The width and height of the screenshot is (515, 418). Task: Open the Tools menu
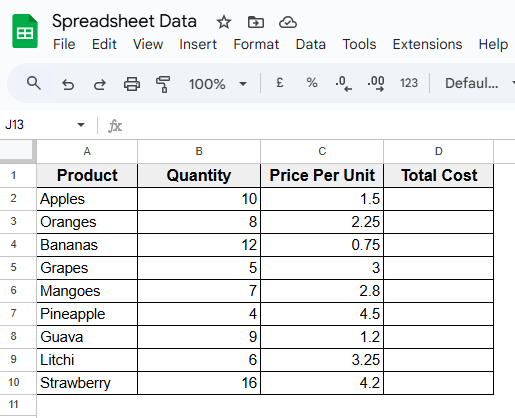pyautogui.click(x=359, y=44)
